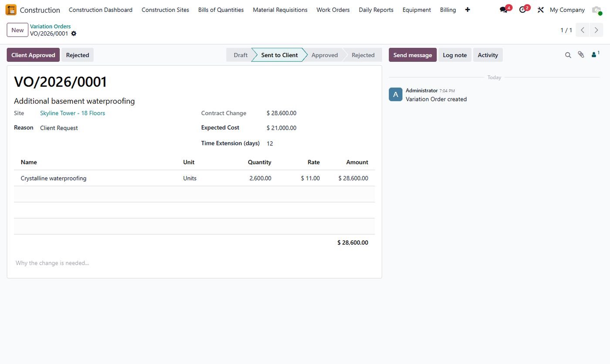Click the plus icon in the menu bar
610x364 pixels.
[x=468, y=10]
